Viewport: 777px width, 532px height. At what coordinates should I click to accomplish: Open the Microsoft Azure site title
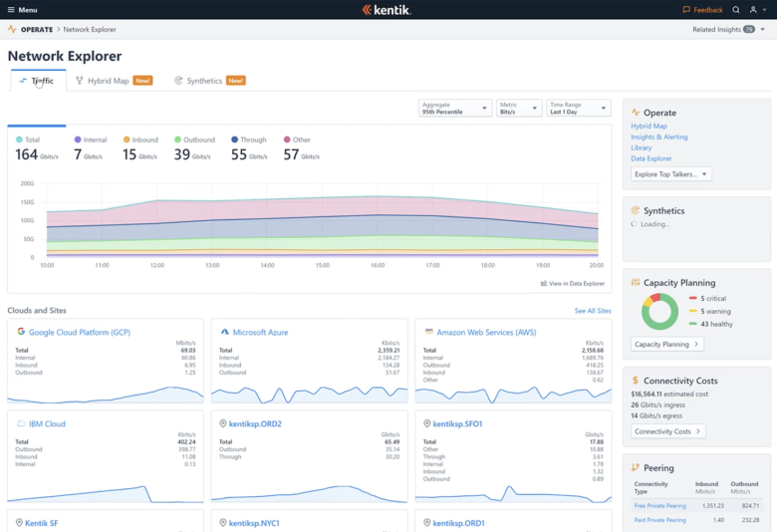tap(260, 332)
